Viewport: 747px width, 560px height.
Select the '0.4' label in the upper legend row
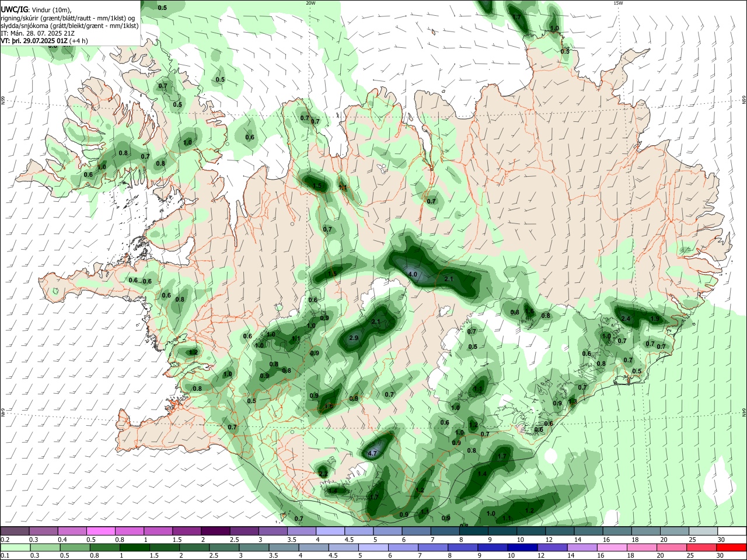tap(62, 540)
